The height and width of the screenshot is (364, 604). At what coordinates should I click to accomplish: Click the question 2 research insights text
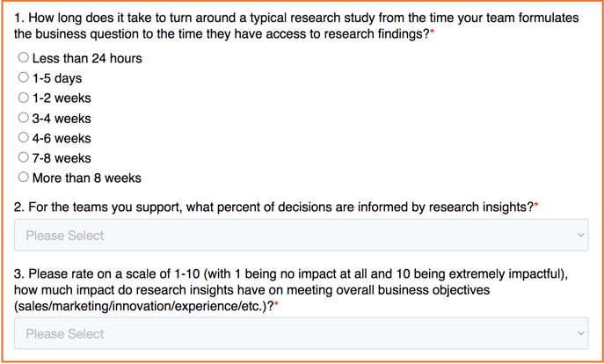[x=276, y=207]
